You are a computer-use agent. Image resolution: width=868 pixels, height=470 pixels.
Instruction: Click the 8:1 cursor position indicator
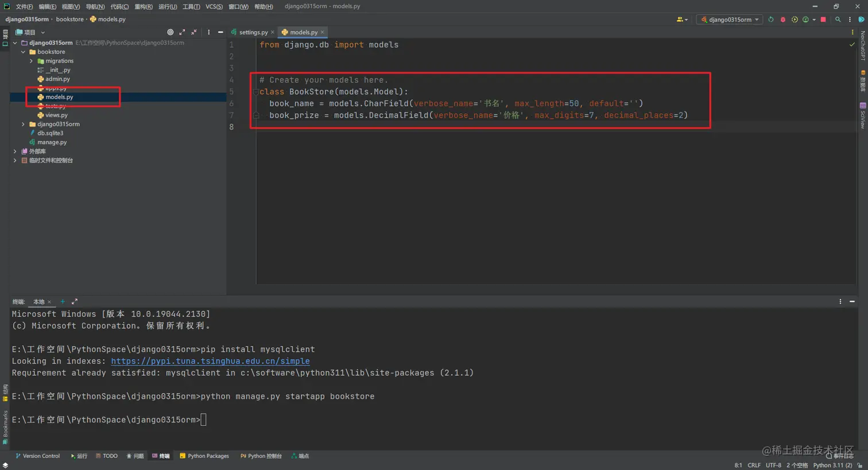738,465
